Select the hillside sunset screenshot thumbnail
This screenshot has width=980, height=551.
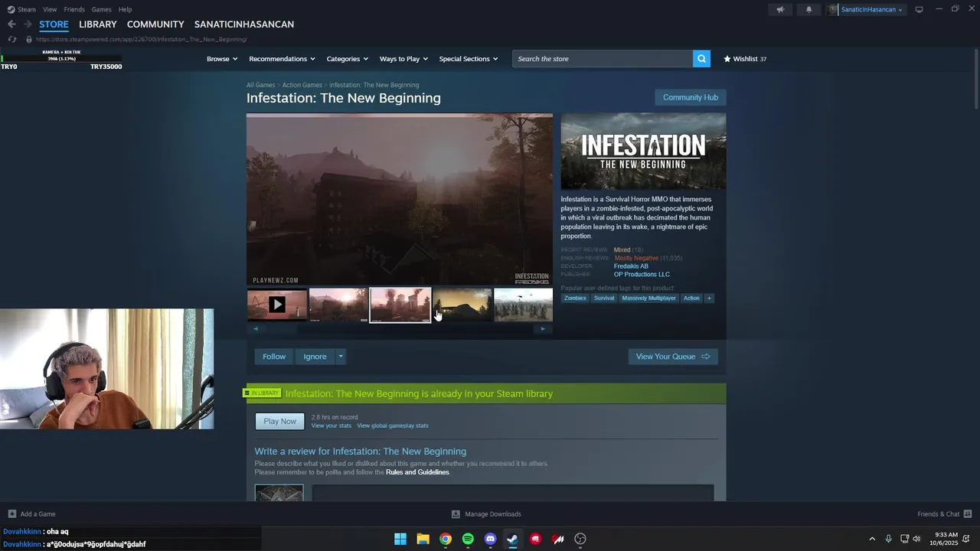(462, 305)
